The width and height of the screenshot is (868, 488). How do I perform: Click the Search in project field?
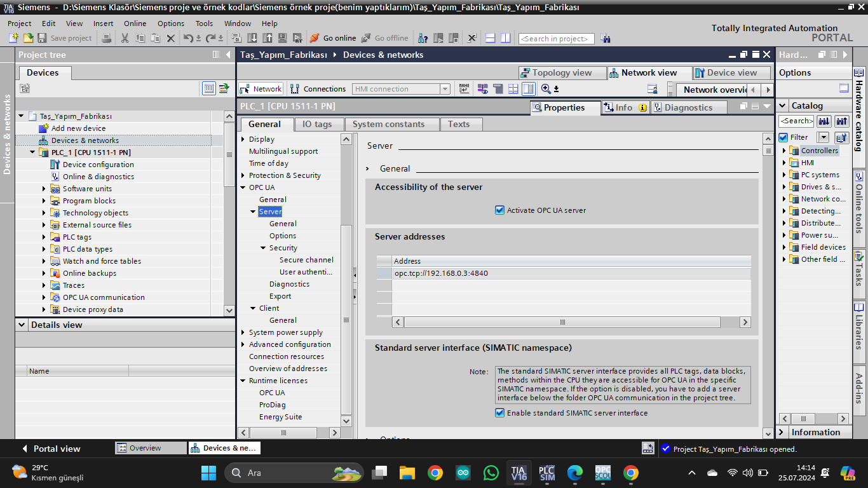[x=556, y=39]
